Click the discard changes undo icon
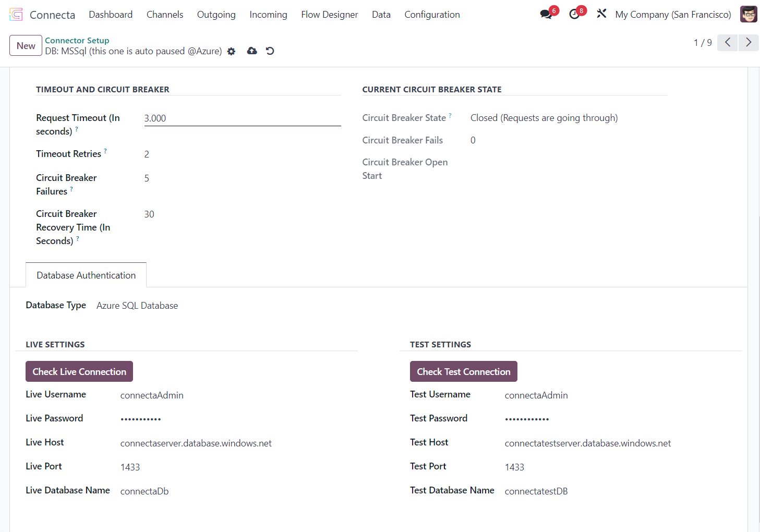Screen dimensions: 760x532 tap(270, 51)
